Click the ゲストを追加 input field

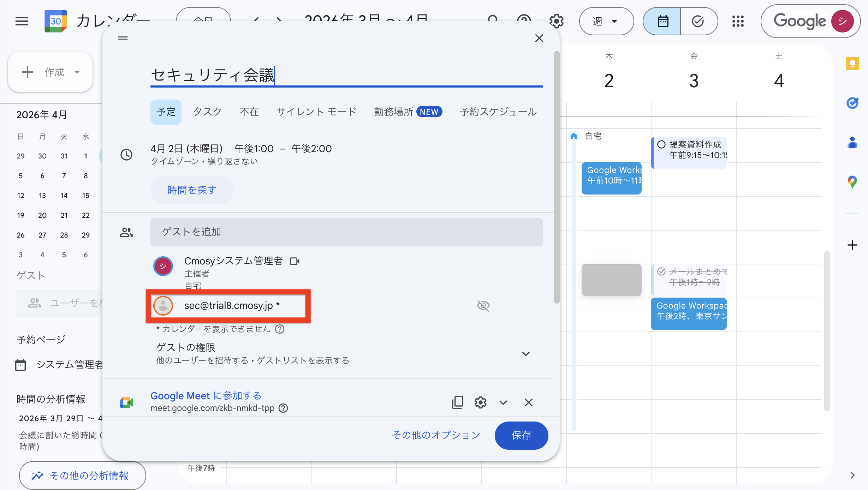tap(346, 232)
